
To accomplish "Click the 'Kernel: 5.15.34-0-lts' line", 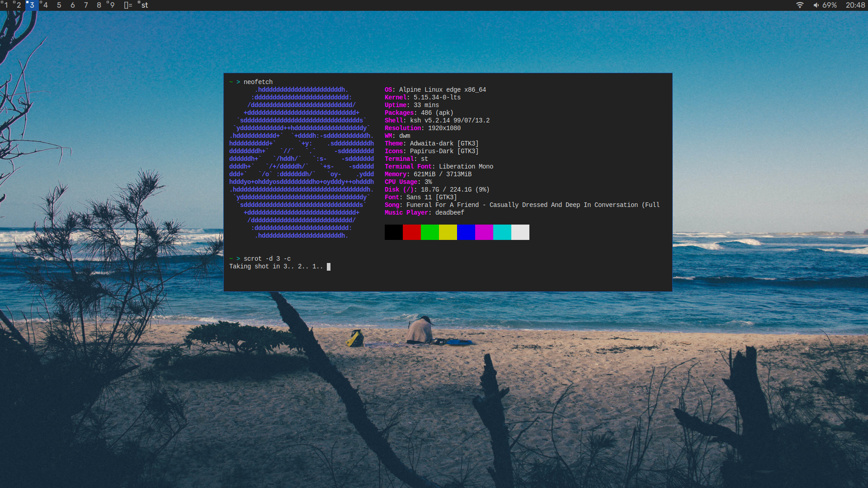I will pos(423,97).
